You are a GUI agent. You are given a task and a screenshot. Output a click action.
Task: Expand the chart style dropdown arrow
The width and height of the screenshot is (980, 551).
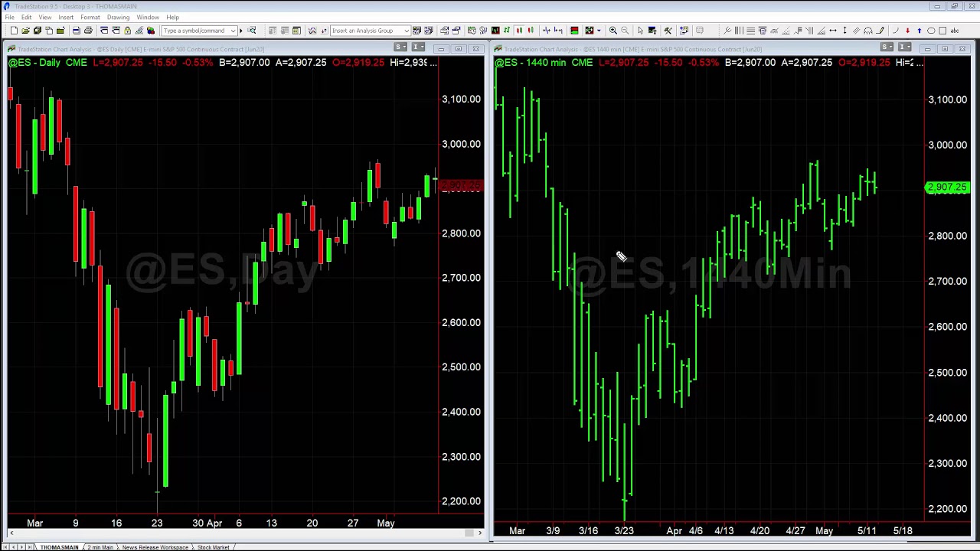pyautogui.click(x=599, y=31)
